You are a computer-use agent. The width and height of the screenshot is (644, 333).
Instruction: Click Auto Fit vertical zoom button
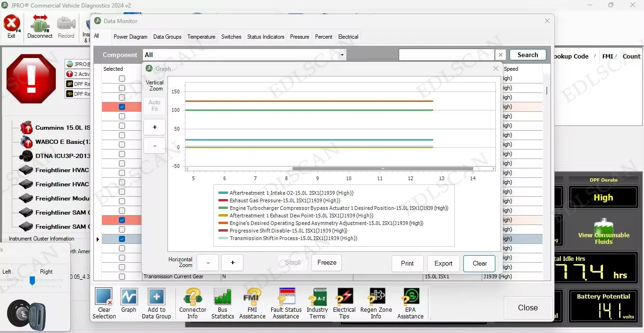point(154,106)
